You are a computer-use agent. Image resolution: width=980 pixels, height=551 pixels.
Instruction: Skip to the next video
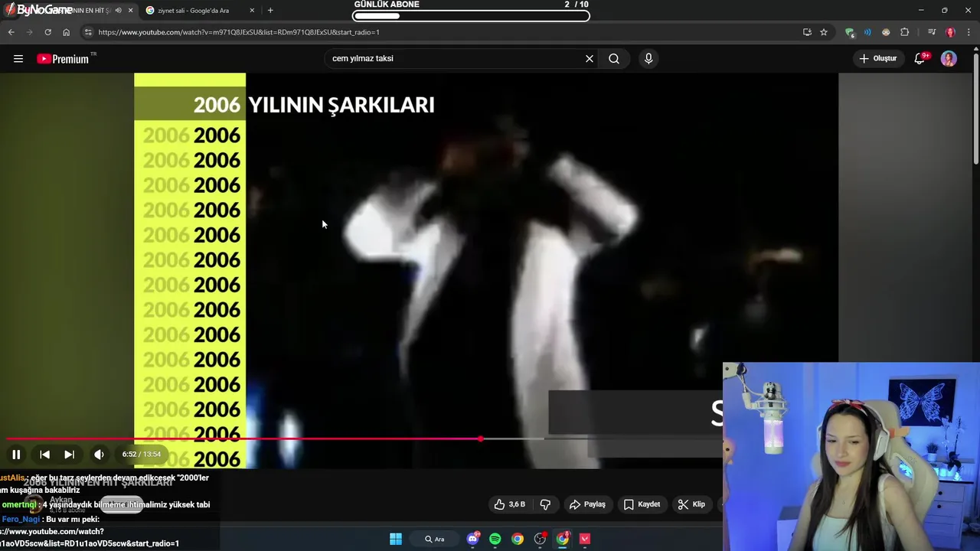(69, 455)
